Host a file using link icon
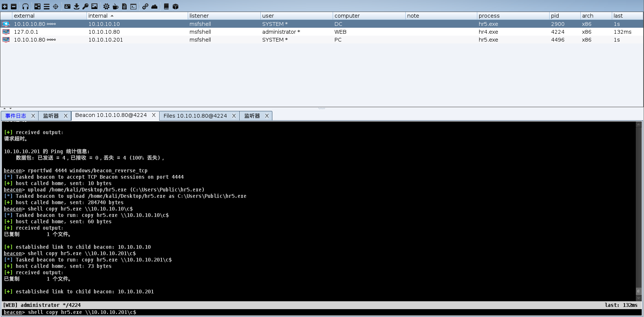Image resolution: width=644 pixels, height=317 pixels. [145, 6]
